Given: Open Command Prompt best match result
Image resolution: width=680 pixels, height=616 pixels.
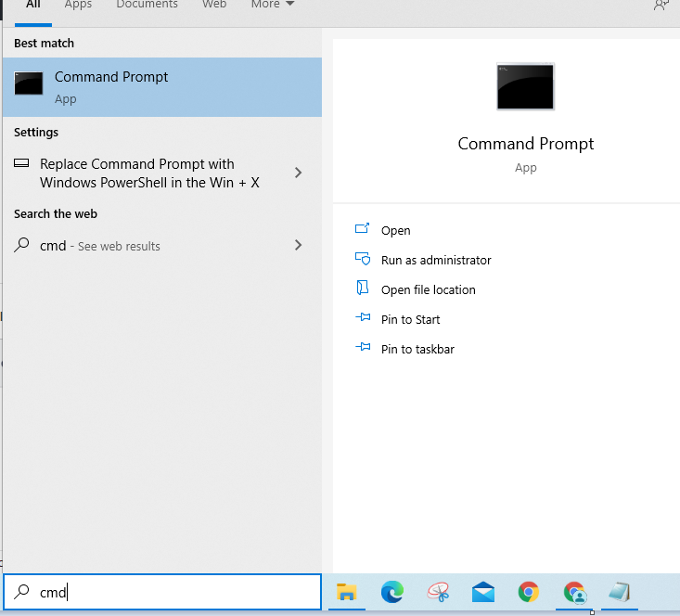Looking at the screenshot, I should (162, 87).
